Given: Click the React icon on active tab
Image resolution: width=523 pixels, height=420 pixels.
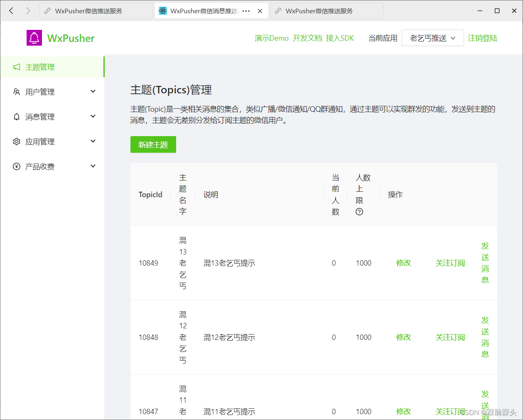Looking at the screenshot, I should click(x=163, y=11).
